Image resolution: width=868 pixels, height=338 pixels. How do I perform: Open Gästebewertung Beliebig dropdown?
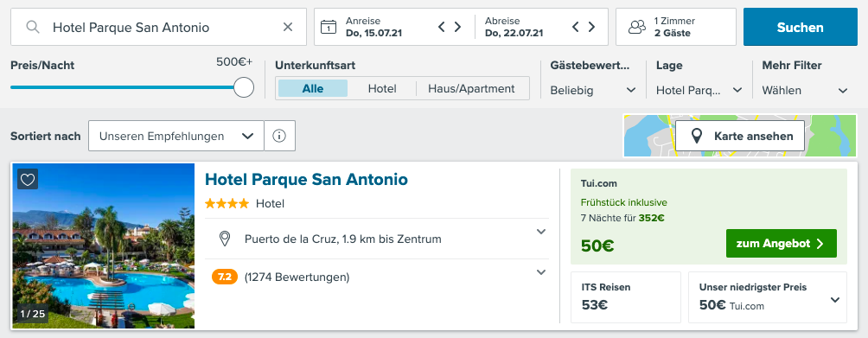(593, 90)
